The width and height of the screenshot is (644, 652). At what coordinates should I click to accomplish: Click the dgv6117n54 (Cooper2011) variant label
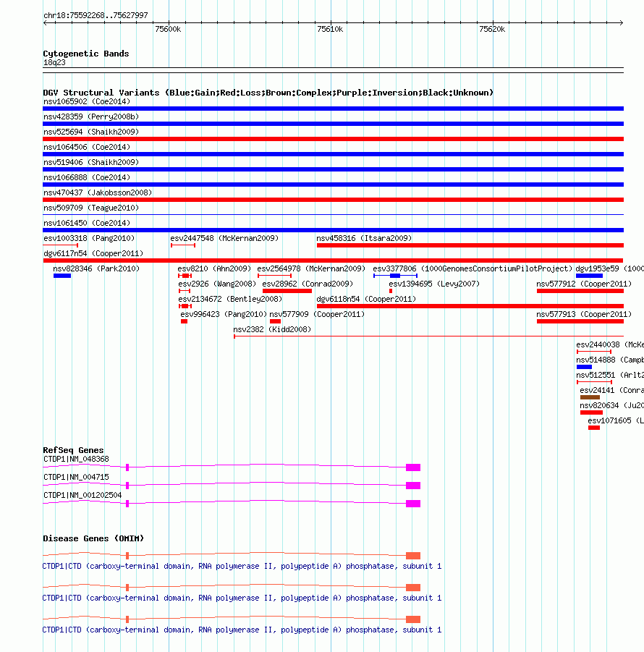(93, 254)
